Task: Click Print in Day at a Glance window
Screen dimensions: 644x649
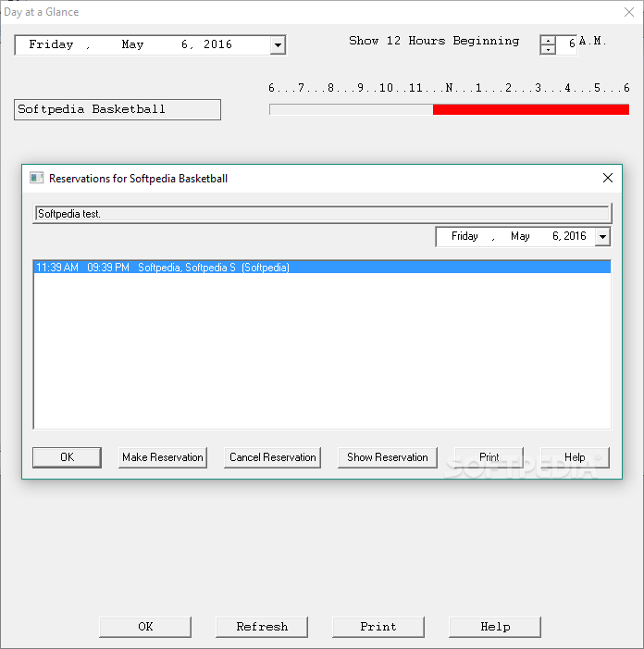Action: pos(378,627)
